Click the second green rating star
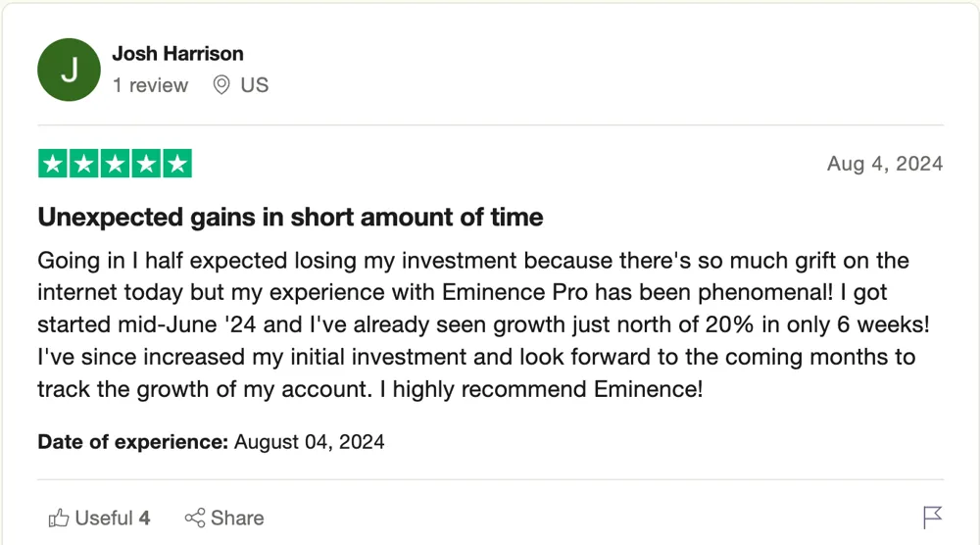 click(x=83, y=164)
